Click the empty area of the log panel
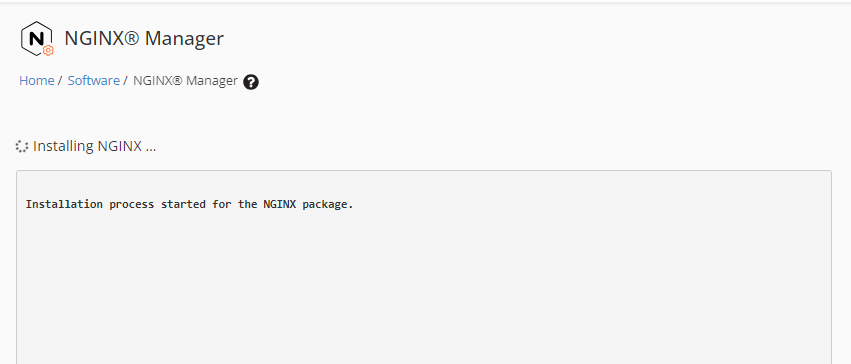Image resolution: width=851 pixels, height=364 pixels. 423,288
